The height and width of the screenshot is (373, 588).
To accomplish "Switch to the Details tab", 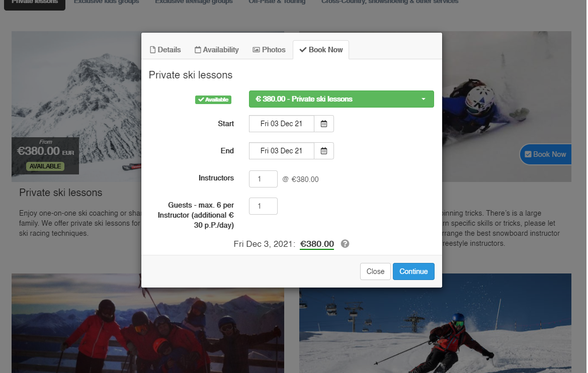I will pos(165,50).
